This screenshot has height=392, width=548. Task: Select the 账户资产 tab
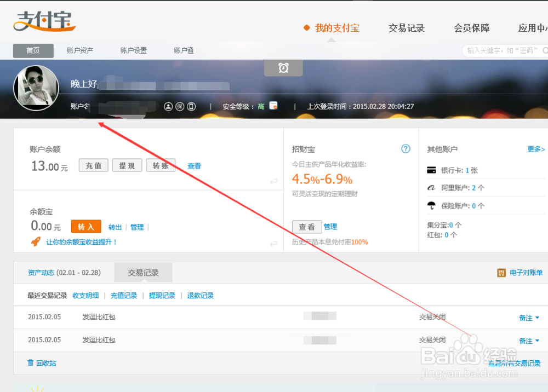click(x=79, y=50)
